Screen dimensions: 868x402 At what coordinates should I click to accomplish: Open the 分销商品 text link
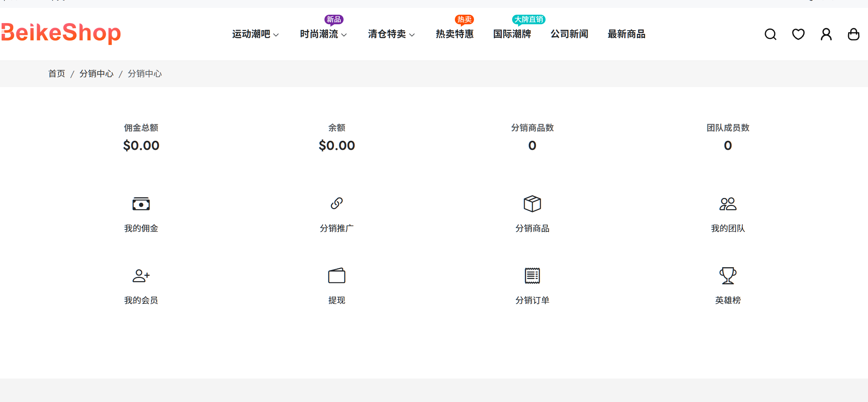click(532, 228)
